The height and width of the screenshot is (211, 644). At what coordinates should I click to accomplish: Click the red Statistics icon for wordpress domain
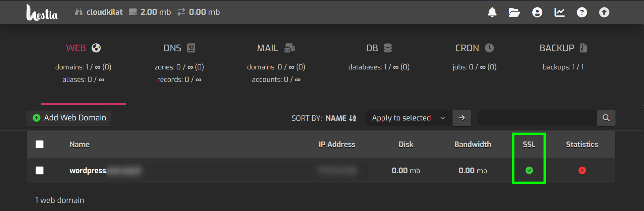pos(582,170)
